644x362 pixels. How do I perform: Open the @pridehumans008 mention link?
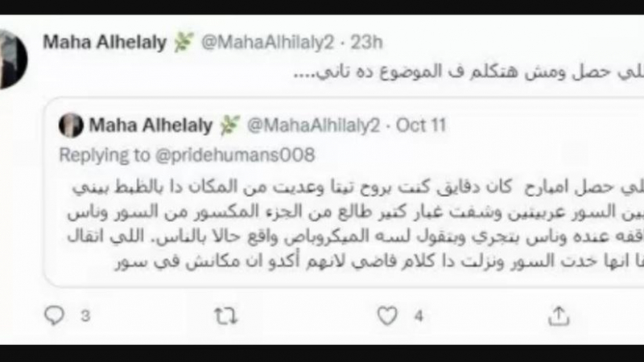pos(235,155)
